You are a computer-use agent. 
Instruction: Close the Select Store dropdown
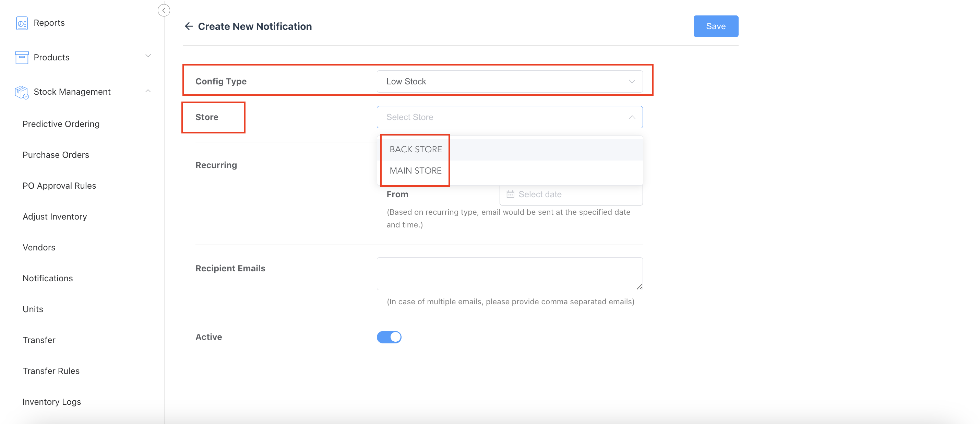coord(632,117)
